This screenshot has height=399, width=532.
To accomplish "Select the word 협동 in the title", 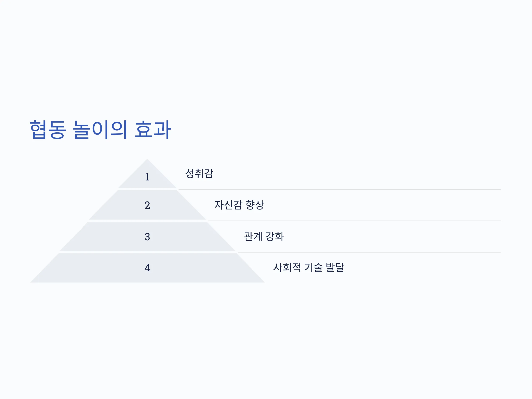I will coord(48,130).
